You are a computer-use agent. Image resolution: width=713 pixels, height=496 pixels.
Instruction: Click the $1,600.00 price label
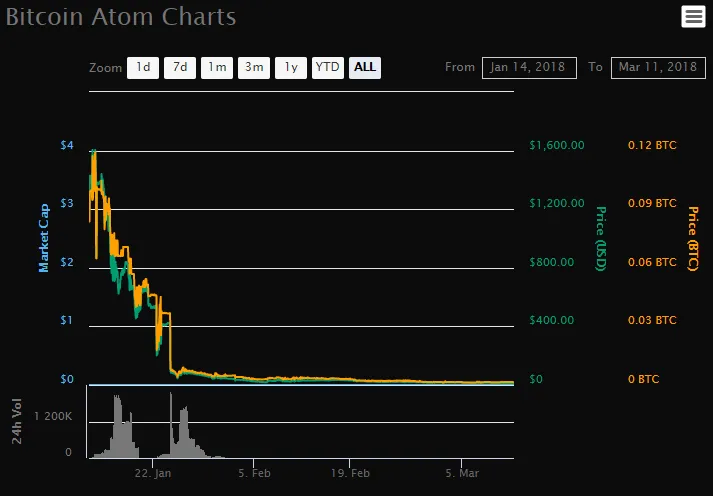557,145
